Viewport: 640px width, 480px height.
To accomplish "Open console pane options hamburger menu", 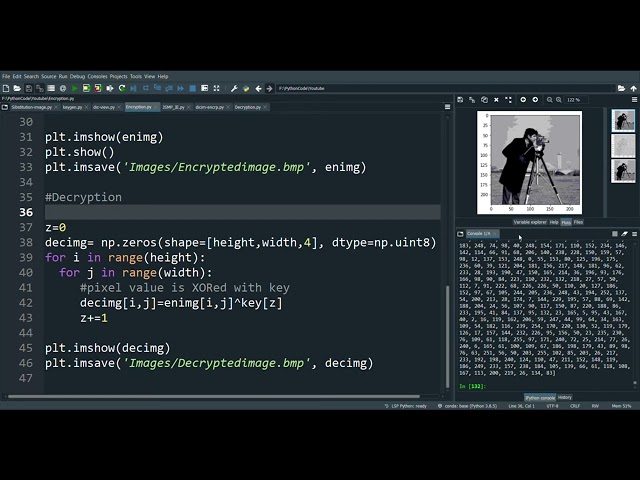I will click(x=635, y=234).
